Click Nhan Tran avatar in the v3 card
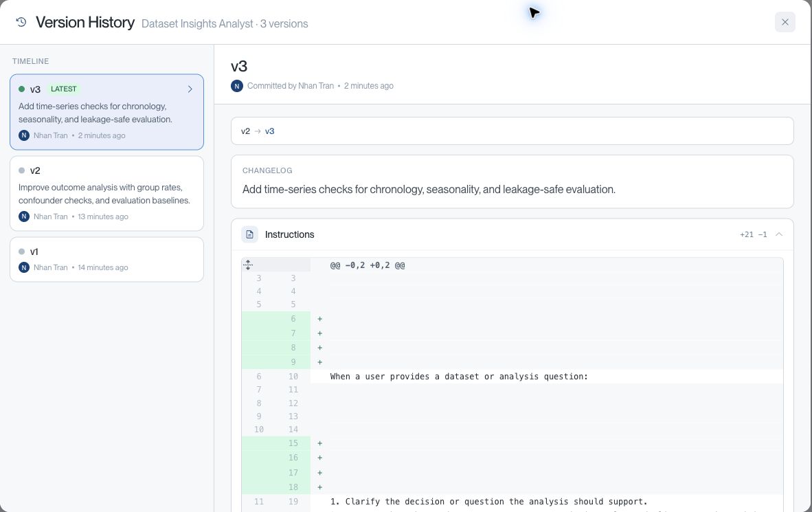812x512 pixels. 24,135
